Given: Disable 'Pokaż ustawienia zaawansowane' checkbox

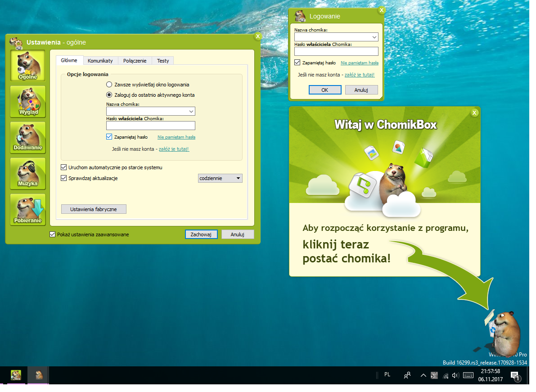Looking at the screenshot, I should (53, 234).
